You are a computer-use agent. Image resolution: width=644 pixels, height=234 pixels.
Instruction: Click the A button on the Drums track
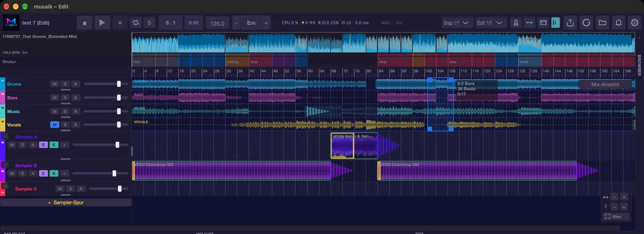[x=76, y=84]
